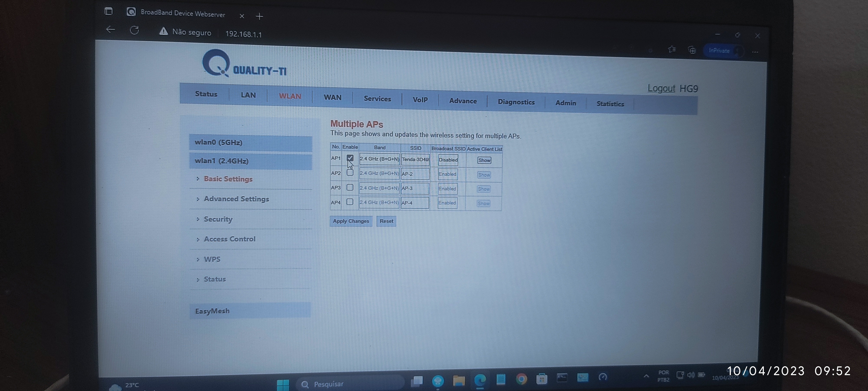This screenshot has height=391, width=868.
Task: Open new browser tab plus icon
Action: (x=260, y=16)
